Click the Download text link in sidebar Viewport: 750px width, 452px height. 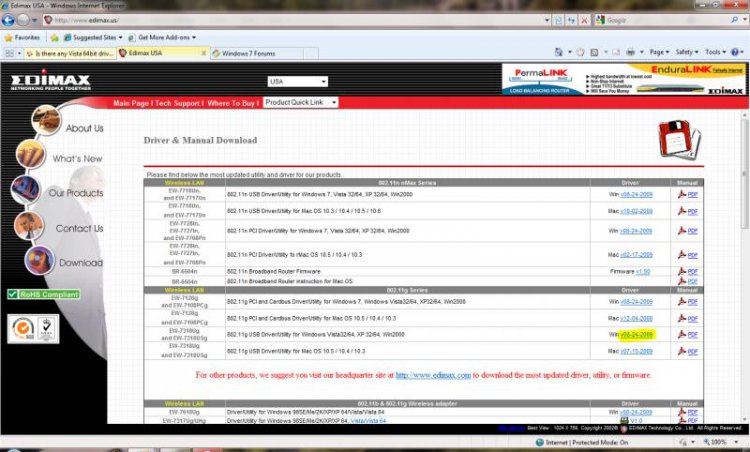[81, 263]
